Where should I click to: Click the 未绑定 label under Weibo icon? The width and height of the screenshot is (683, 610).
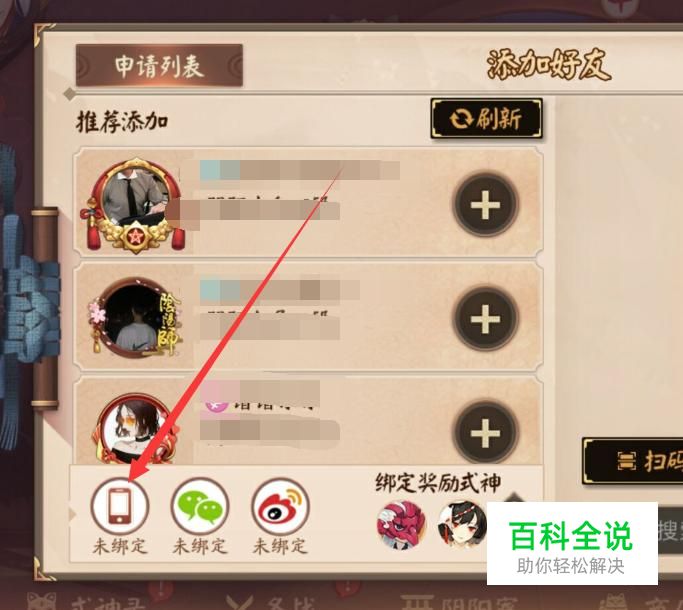[281, 546]
